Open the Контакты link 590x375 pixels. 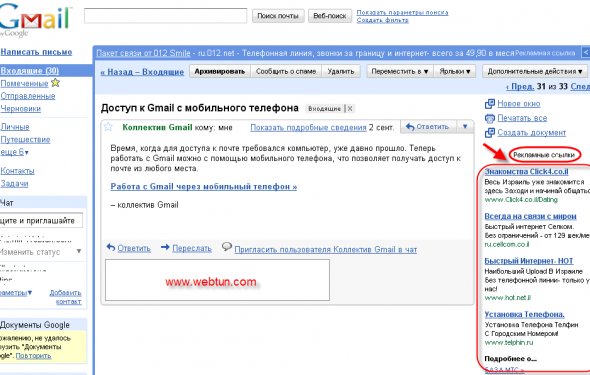[x=17, y=171]
